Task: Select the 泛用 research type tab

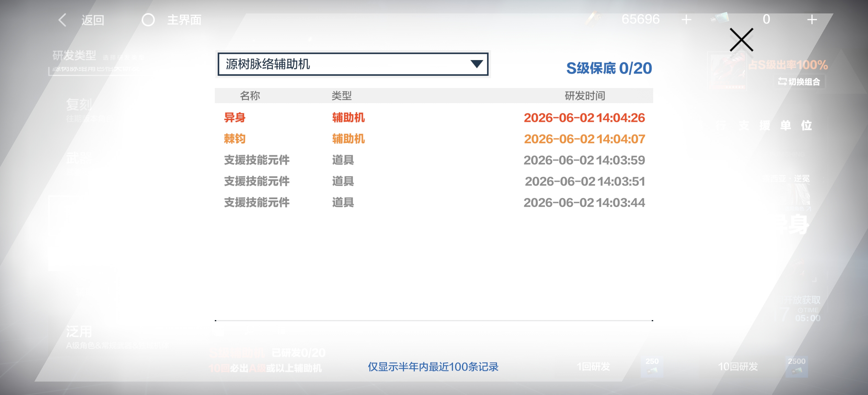Action: click(x=79, y=331)
